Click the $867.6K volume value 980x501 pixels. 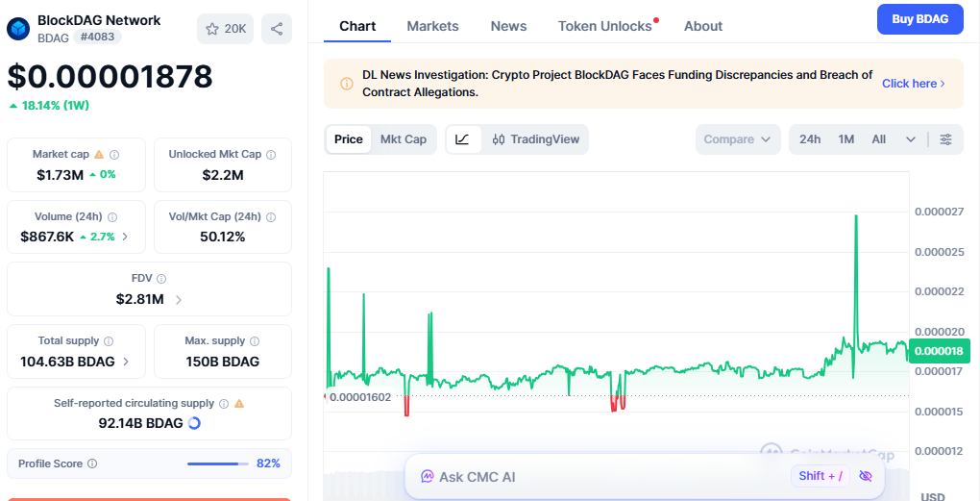click(47, 237)
